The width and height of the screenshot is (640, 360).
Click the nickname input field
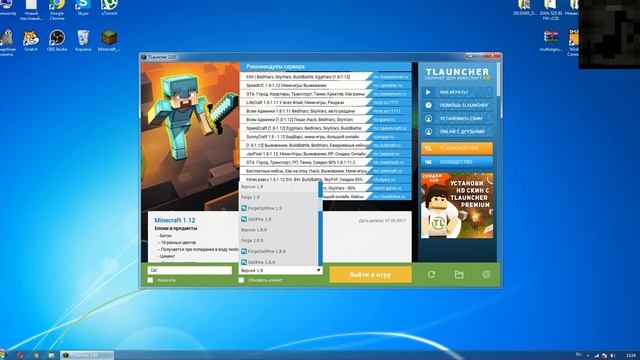click(x=190, y=270)
